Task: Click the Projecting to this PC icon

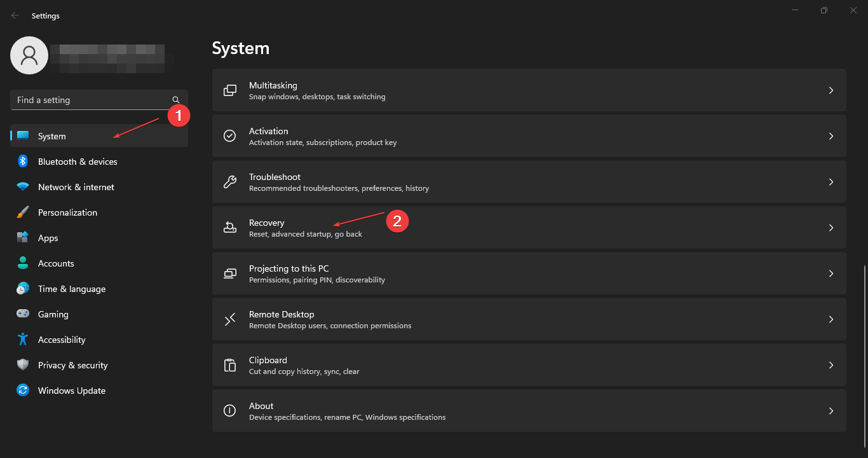Action: coord(230,274)
